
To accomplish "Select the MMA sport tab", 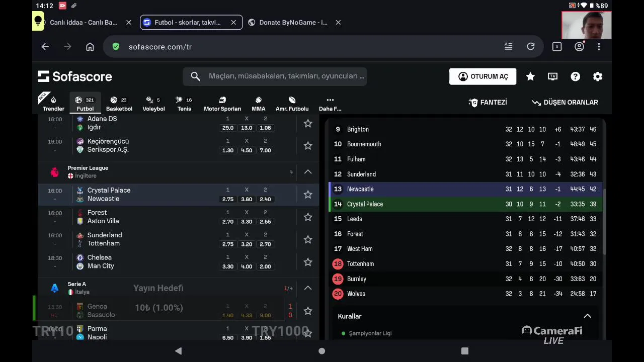I will [258, 104].
